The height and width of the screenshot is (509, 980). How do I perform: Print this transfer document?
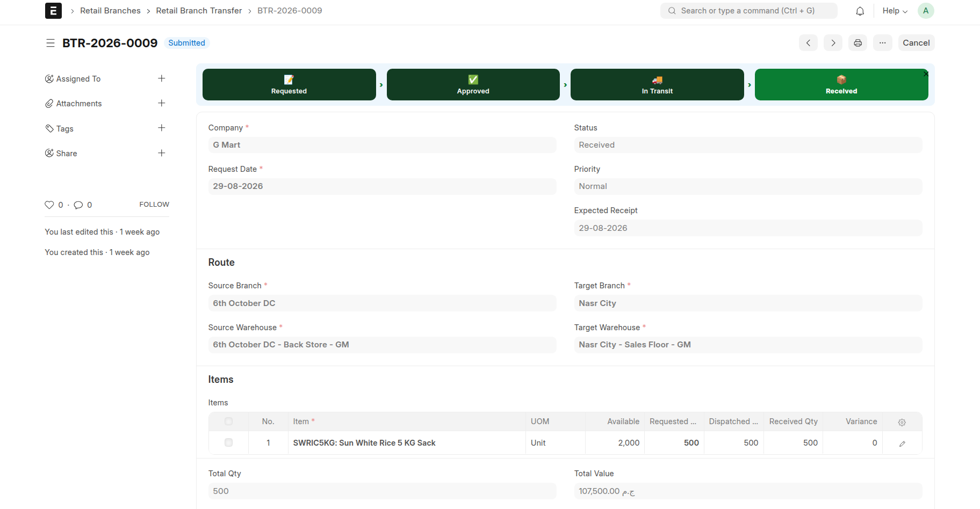858,43
